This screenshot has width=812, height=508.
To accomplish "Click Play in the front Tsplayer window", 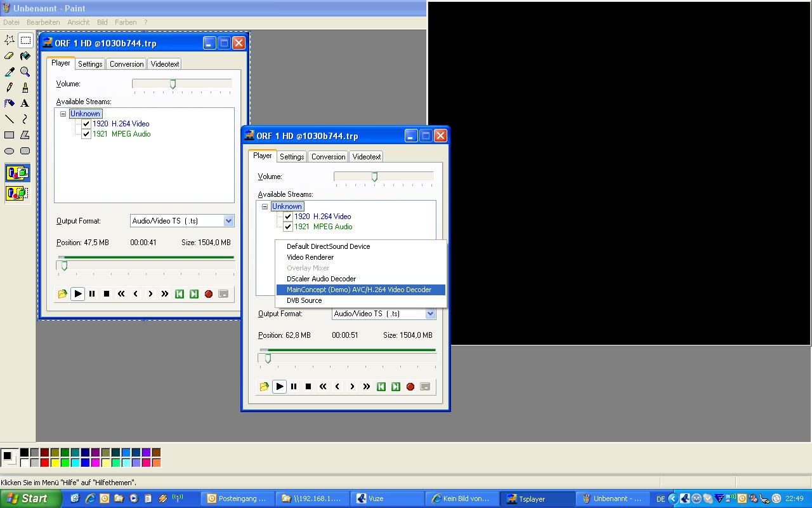I will point(280,386).
